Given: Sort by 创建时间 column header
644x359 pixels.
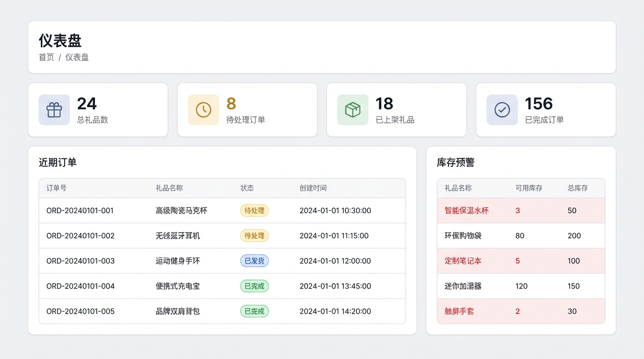Looking at the screenshot, I should coord(313,188).
